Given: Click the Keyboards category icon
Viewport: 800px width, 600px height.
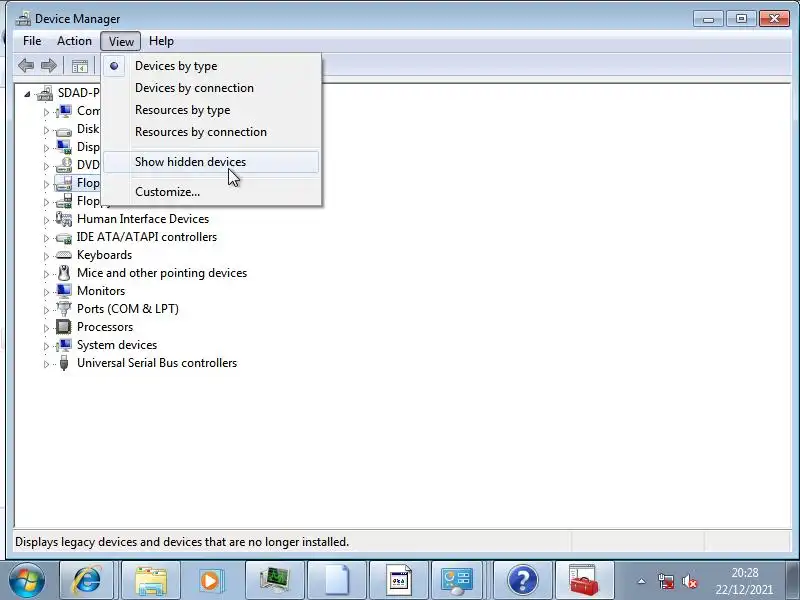Looking at the screenshot, I should coord(64,255).
